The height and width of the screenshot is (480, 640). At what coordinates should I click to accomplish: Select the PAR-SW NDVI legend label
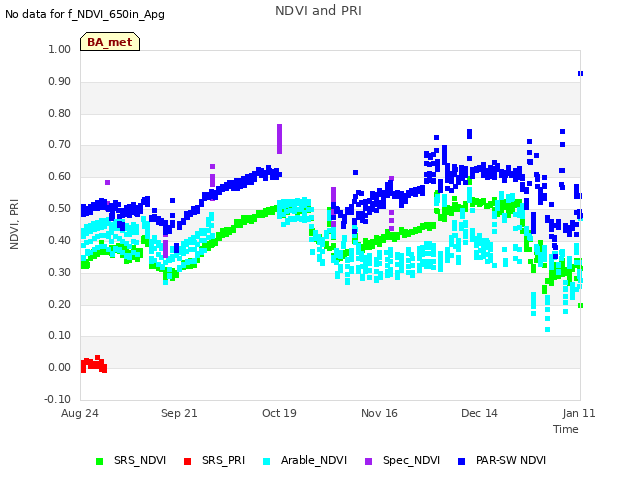point(511,460)
